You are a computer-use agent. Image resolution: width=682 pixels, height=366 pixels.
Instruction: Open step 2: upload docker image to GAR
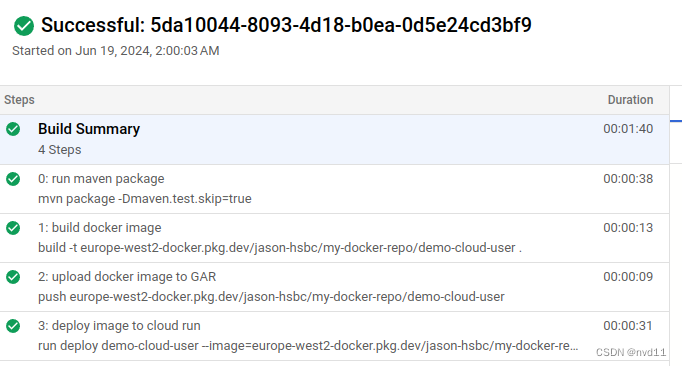coord(334,287)
